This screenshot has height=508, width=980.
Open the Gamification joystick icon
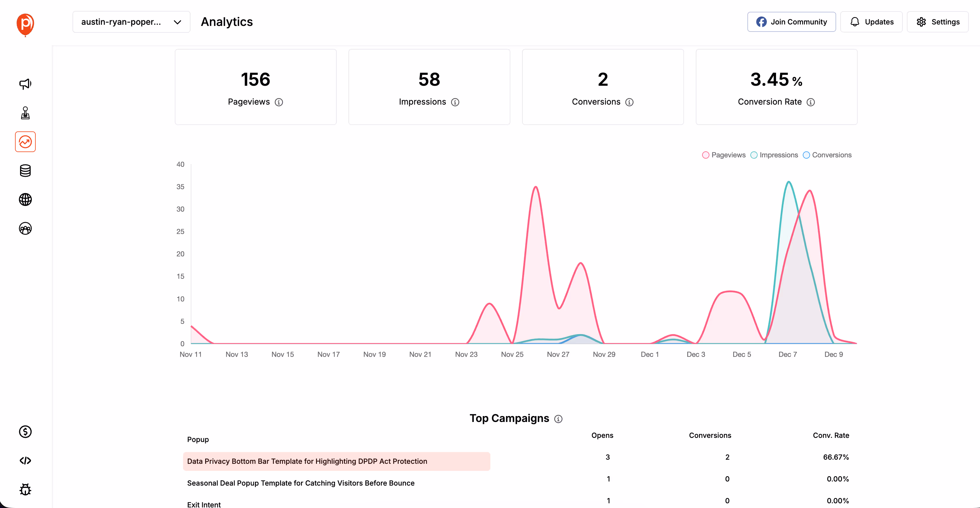coord(25,113)
